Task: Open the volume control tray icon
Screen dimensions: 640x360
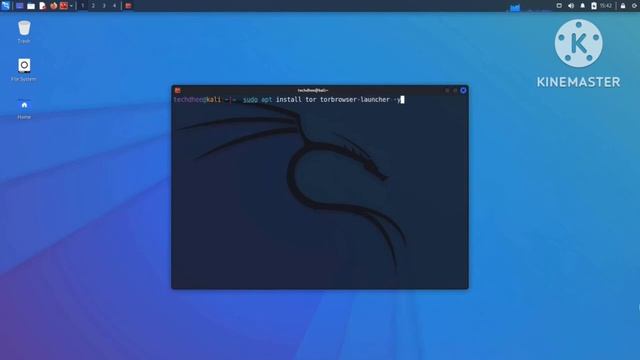Action: 571,6
